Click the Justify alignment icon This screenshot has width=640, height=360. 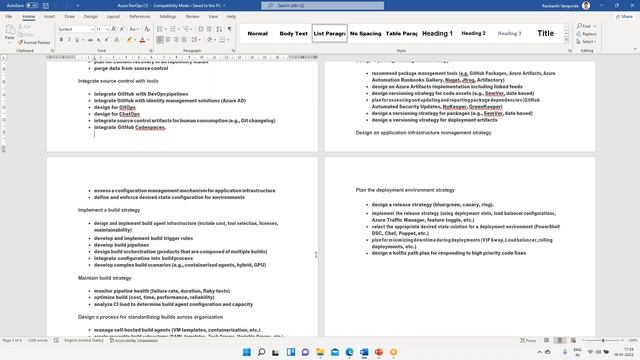coord(184,40)
